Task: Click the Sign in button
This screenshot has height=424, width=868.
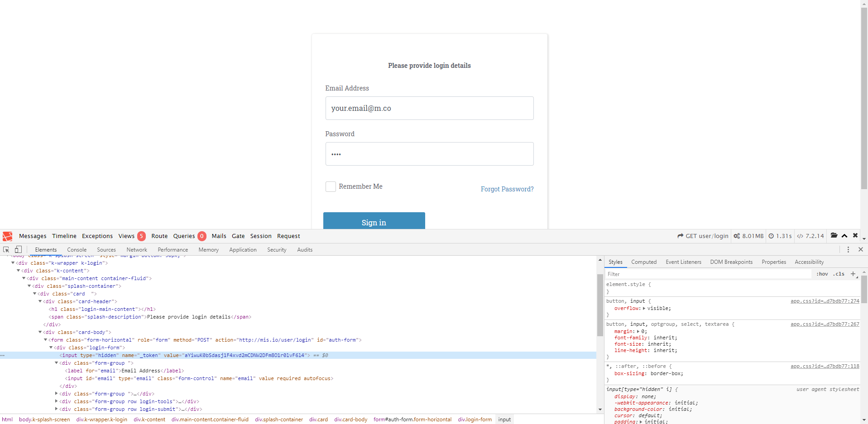Action: click(x=374, y=221)
